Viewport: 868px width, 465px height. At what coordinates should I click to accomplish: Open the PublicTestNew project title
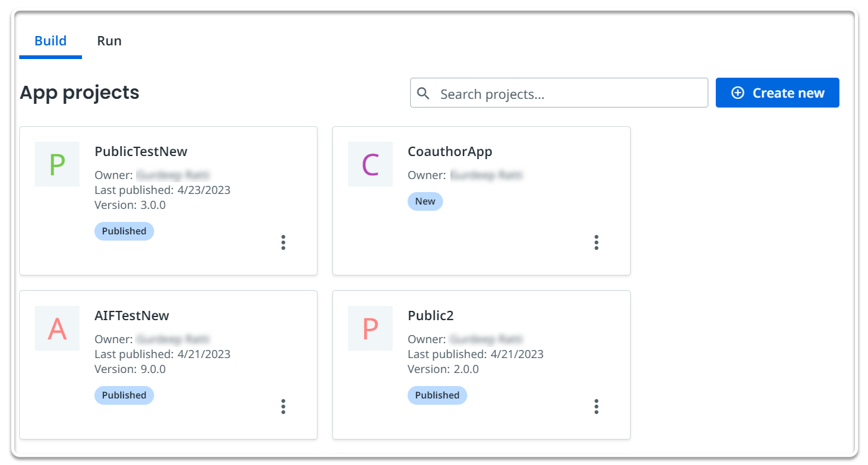(141, 151)
